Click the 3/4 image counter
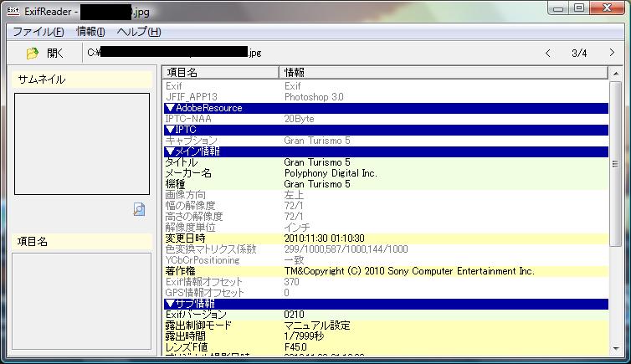The height and width of the screenshot is (364, 631). (x=579, y=53)
